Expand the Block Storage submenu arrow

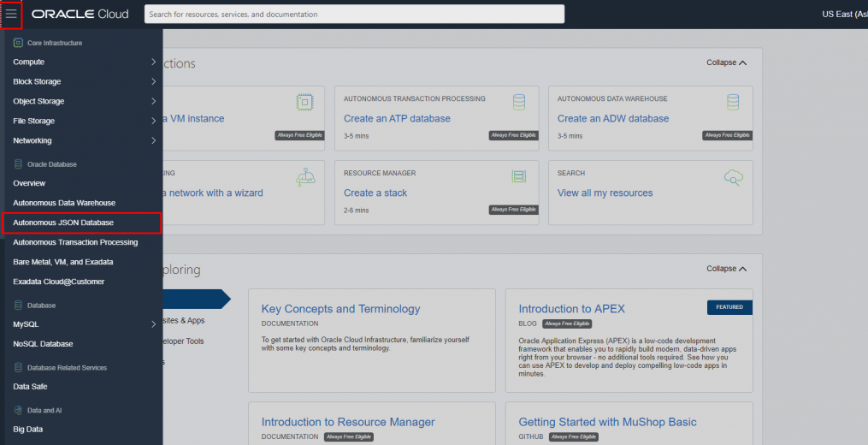pyautogui.click(x=153, y=81)
